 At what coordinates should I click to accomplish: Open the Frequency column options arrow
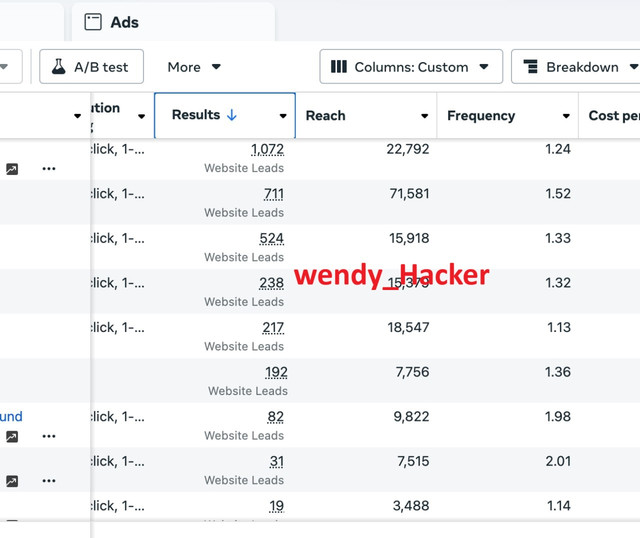(x=566, y=116)
